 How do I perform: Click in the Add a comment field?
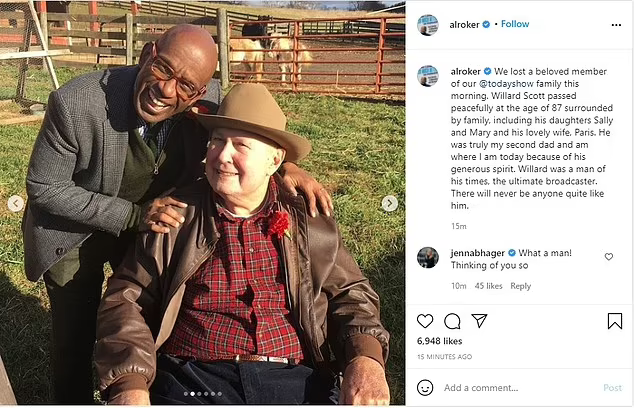(515, 388)
